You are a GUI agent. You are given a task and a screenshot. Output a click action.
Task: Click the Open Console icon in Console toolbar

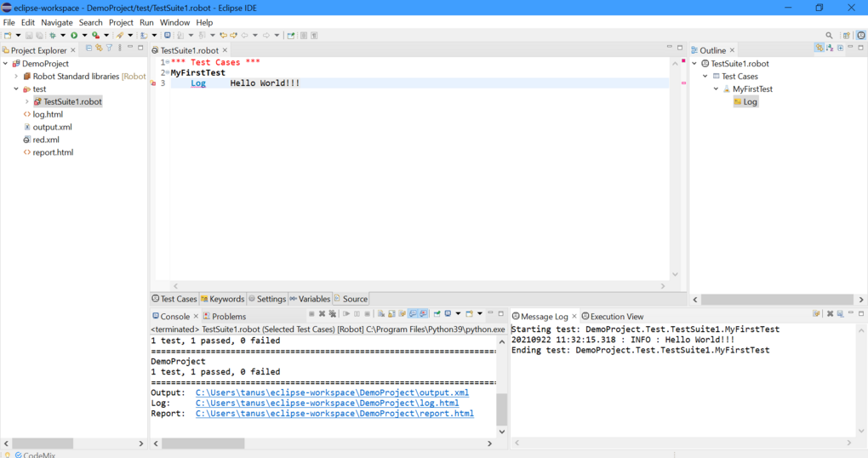point(470,314)
